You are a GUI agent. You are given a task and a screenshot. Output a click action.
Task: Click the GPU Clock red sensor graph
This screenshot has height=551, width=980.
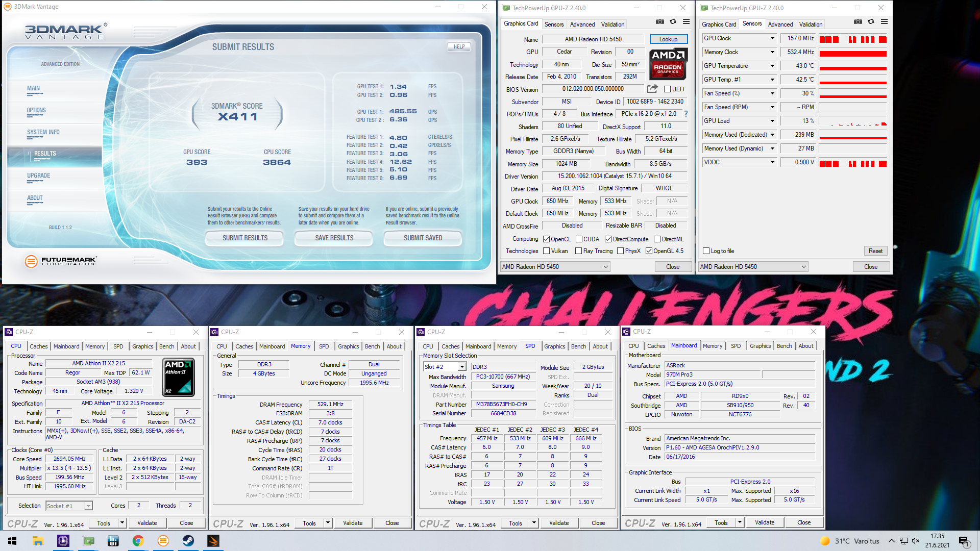853,39
